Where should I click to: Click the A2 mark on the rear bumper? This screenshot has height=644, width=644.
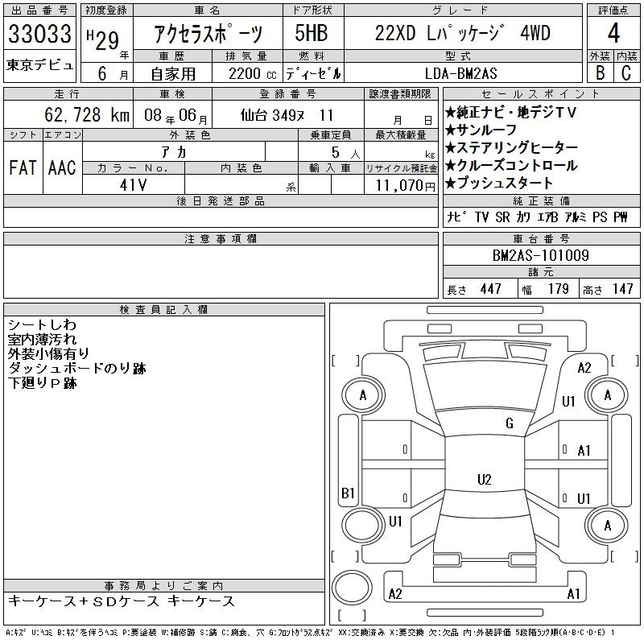[x=395, y=594]
